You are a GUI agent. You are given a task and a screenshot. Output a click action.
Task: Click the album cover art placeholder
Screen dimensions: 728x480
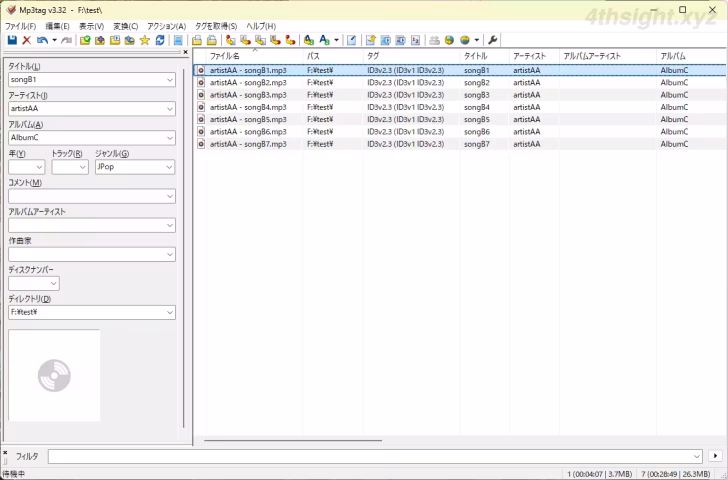[x=54, y=375]
